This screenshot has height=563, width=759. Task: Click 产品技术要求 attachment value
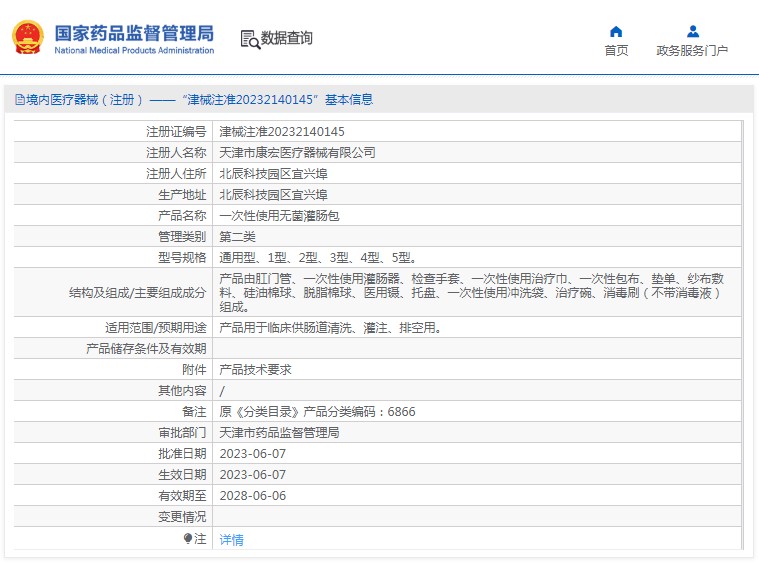pyautogui.click(x=255, y=370)
